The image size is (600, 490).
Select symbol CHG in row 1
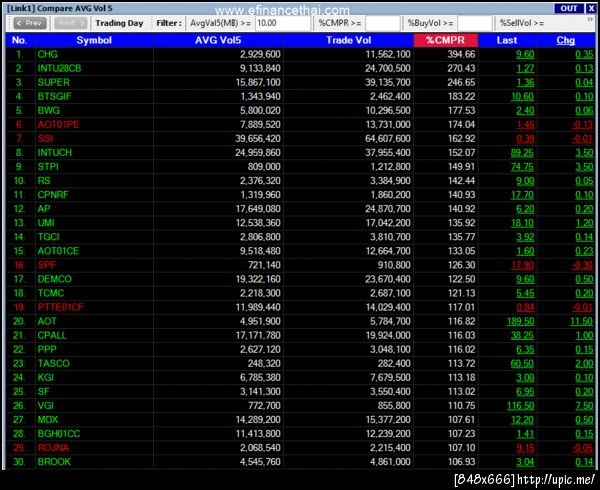(x=47, y=54)
